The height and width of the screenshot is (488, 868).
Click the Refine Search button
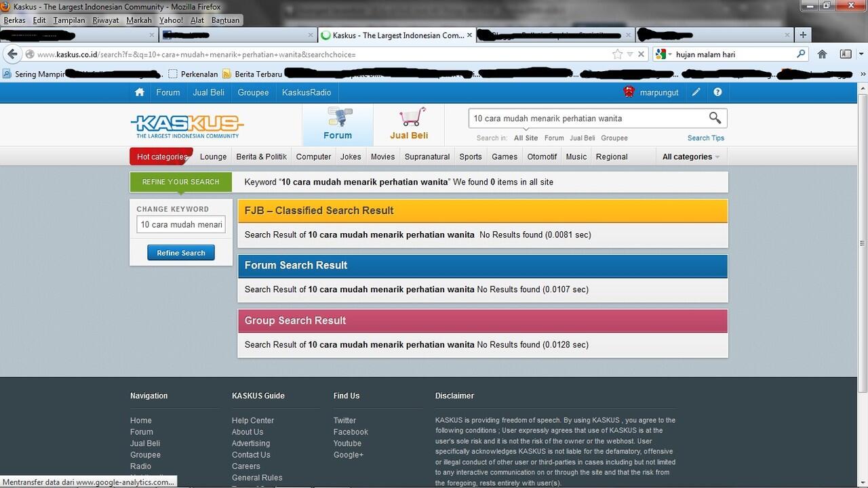click(181, 253)
